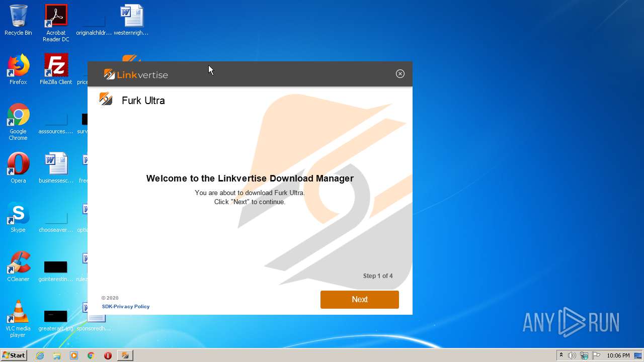Screen dimensions: 644x362
Task: Select the Skype desktop shortcut
Action: pyautogui.click(x=18, y=217)
